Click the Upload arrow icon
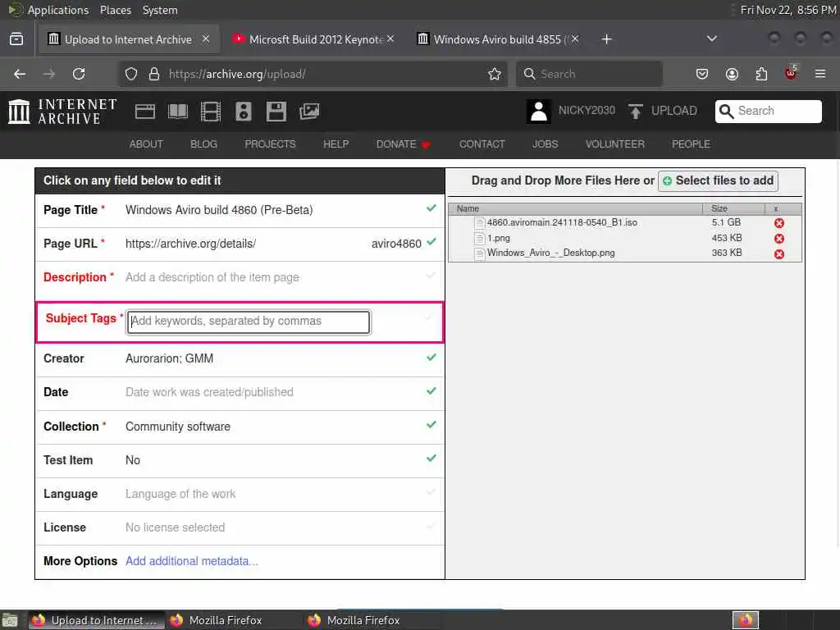 coord(636,112)
